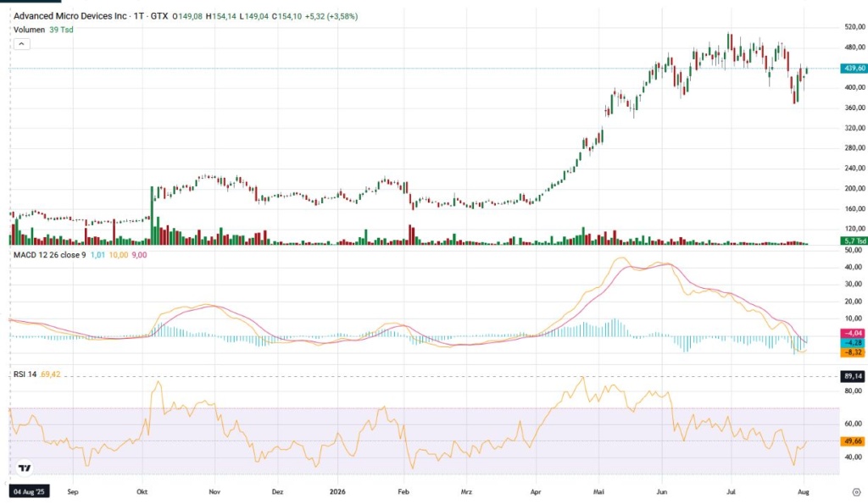Click the Mai label on time axis
This screenshot has width=868, height=504.
(598, 492)
